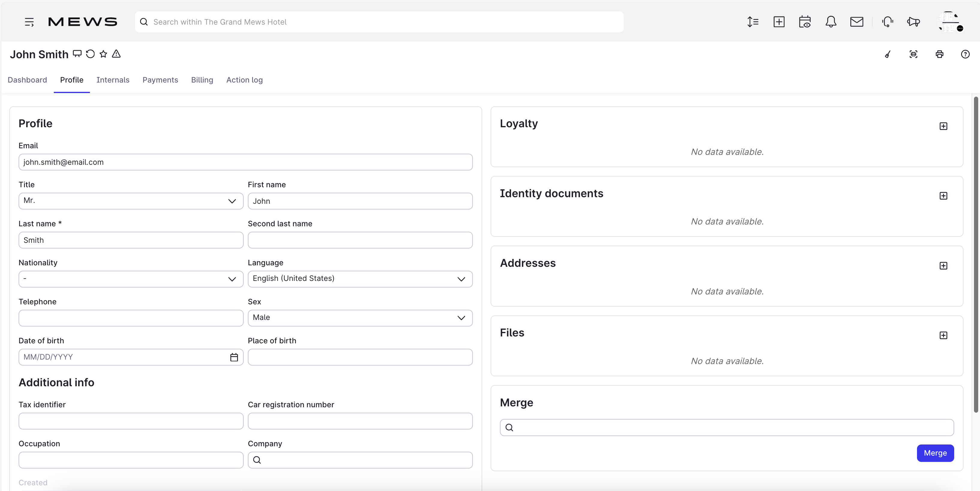This screenshot has width=980, height=491.
Task: Click the calendar with eye icon in header
Action: coord(805,22)
